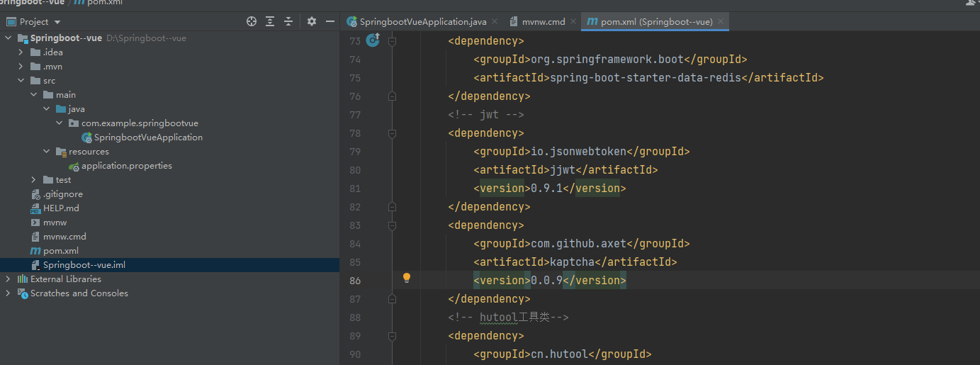
Task: Select the .gitignore file
Action: [62, 194]
